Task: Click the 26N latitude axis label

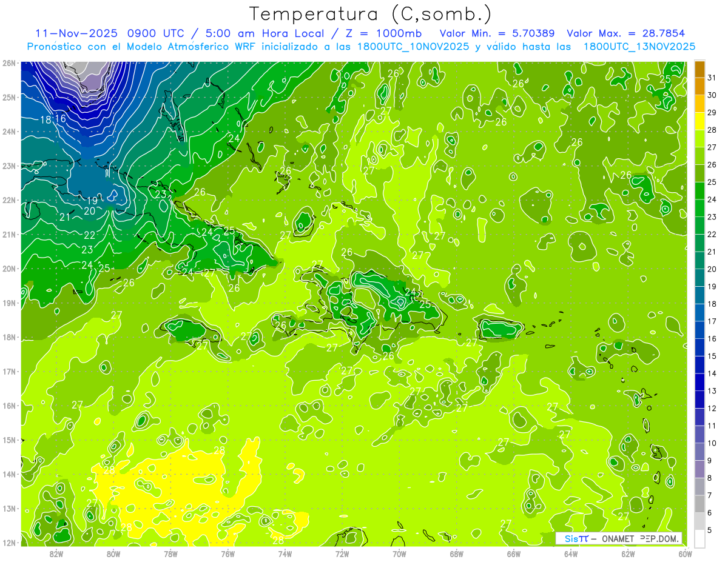Action: click(x=9, y=63)
